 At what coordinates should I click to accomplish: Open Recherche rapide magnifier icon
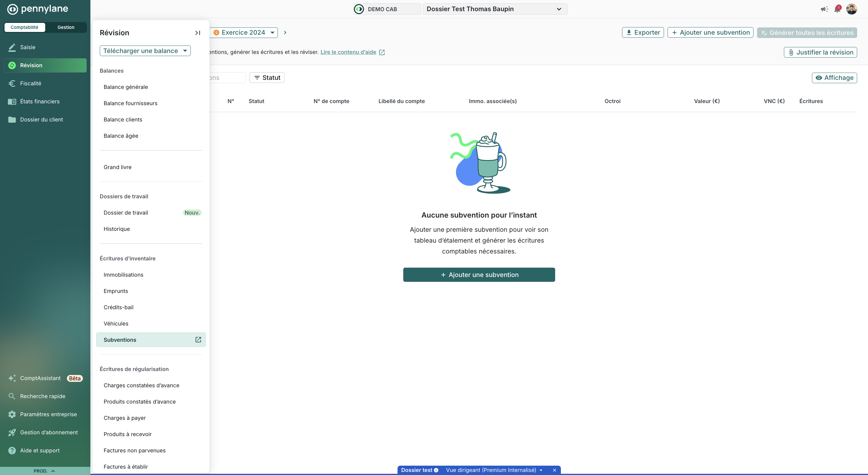click(12, 396)
